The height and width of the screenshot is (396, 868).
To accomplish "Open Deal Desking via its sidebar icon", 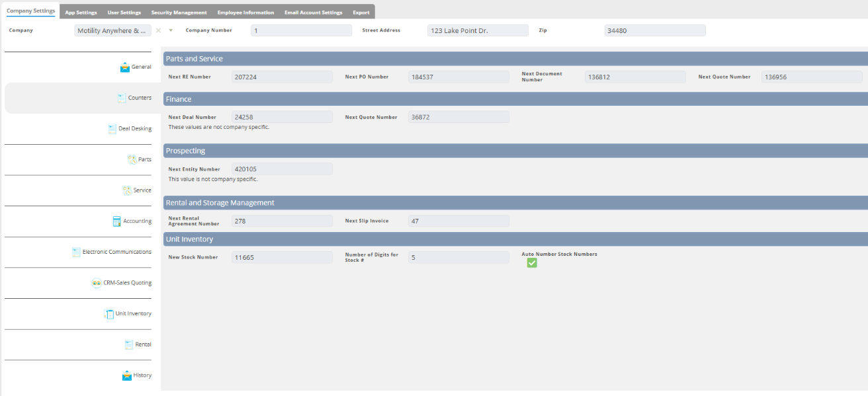I will (x=112, y=129).
